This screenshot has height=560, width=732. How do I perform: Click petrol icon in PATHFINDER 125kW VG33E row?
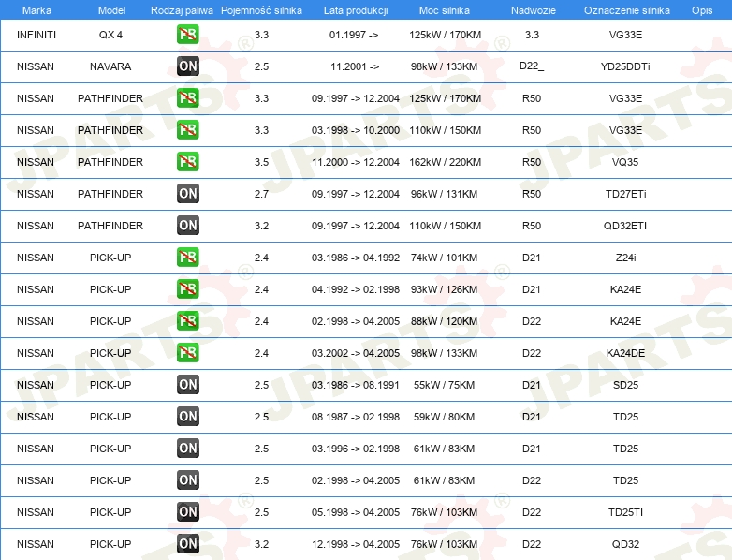click(187, 98)
